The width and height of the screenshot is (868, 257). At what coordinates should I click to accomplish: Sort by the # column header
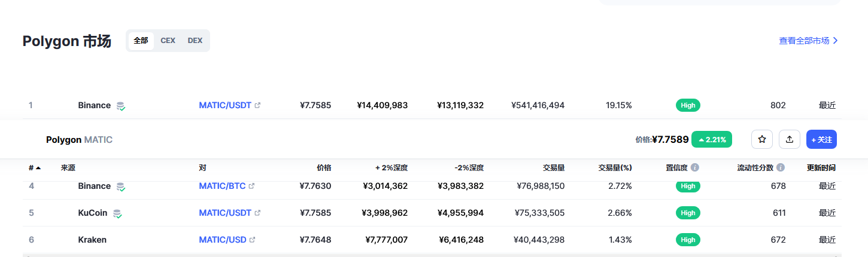click(x=31, y=168)
